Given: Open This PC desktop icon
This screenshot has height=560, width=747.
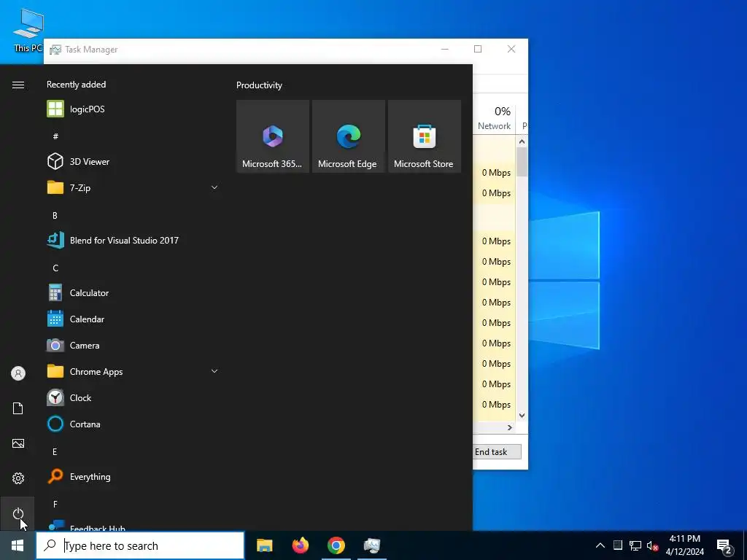Looking at the screenshot, I should [28, 29].
